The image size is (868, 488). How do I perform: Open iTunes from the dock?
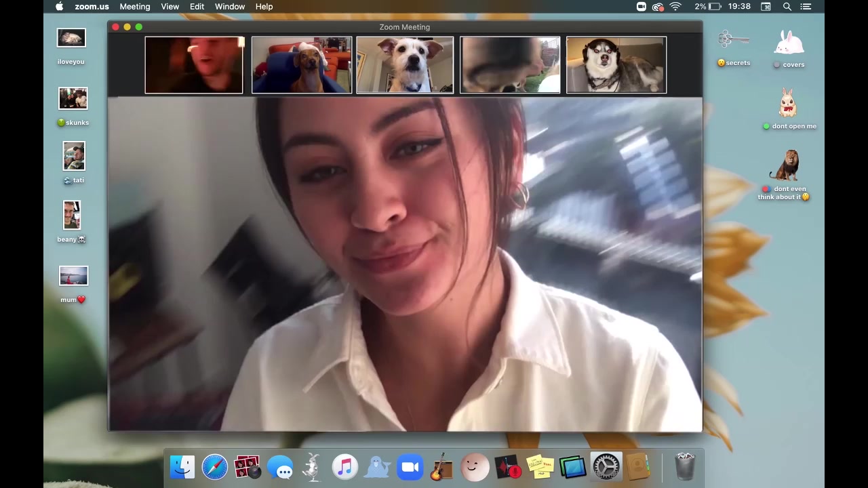point(344,467)
